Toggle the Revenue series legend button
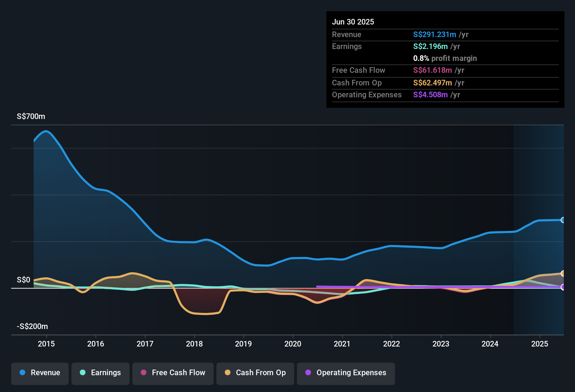575x392 pixels. (x=40, y=373)
